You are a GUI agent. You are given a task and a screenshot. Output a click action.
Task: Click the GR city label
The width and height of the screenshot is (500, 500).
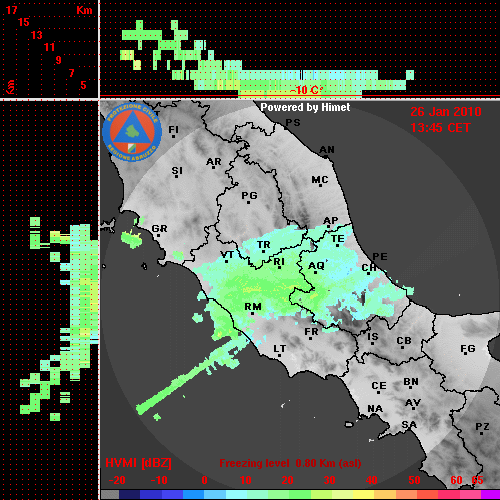(x=159, y=229)
